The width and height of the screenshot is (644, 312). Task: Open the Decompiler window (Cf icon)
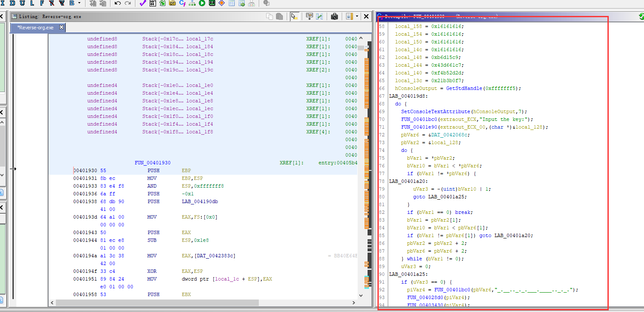[182, 3]
